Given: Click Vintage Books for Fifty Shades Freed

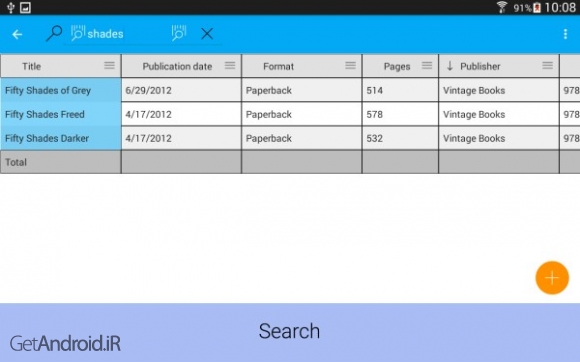Looking at the screenshot, I should coord(499,114).
